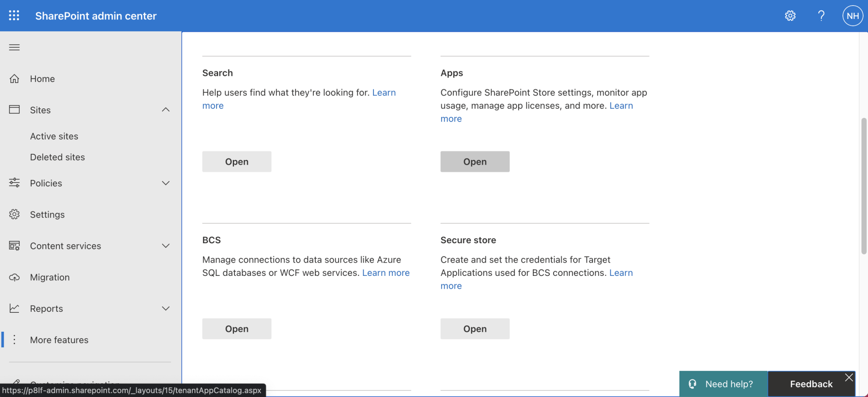Open the help question mark icon
Image resolution: width=868 pixels, height=397 pixels.
pyautogui.click(x=821, y=16)
